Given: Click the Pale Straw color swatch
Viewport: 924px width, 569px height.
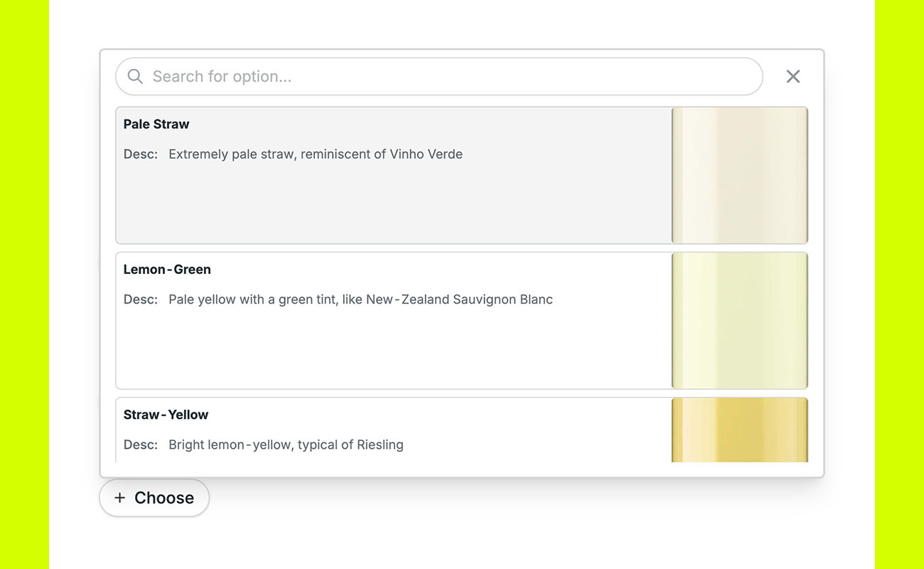Looking at the screenshot, I should [739, 175].
